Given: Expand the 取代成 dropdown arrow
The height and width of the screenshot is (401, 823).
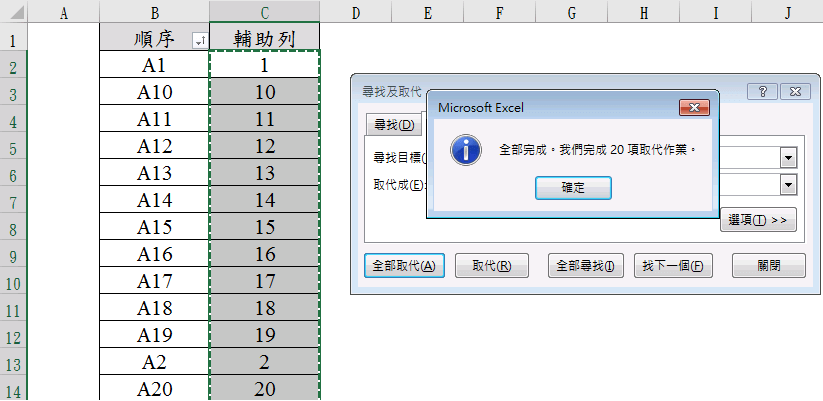Looking at the screenshot, I should (788, 185).
